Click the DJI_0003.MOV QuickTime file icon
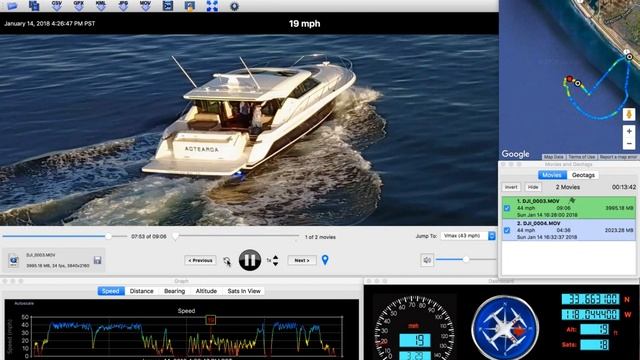 pos(13,260)
